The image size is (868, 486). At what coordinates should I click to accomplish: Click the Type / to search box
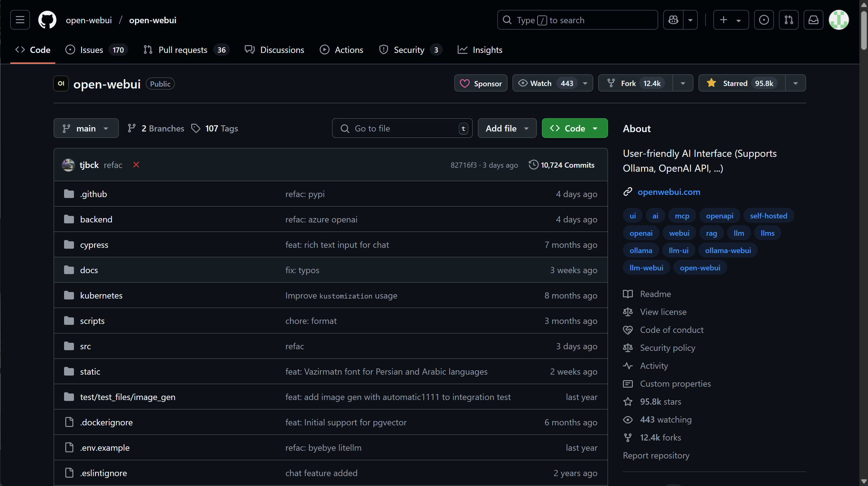point(577,20)
